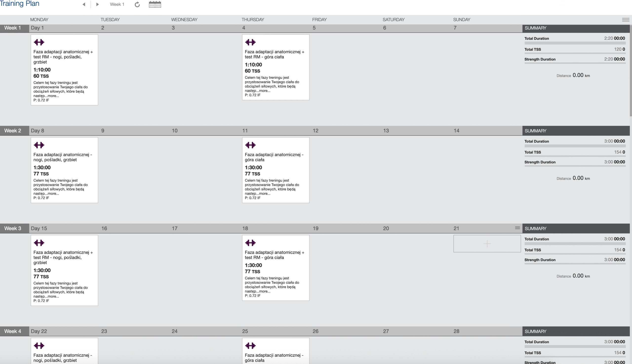Expand 'more...' in Day 15 workout description
Image resolution: width=632 pixels, height=364 pixels.
tap(53, 296)
